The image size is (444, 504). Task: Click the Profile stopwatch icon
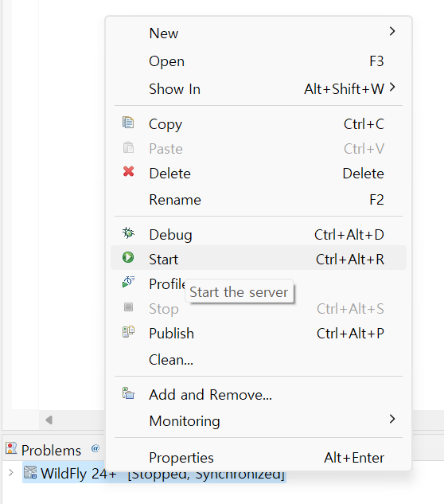[x=129, y=282]
